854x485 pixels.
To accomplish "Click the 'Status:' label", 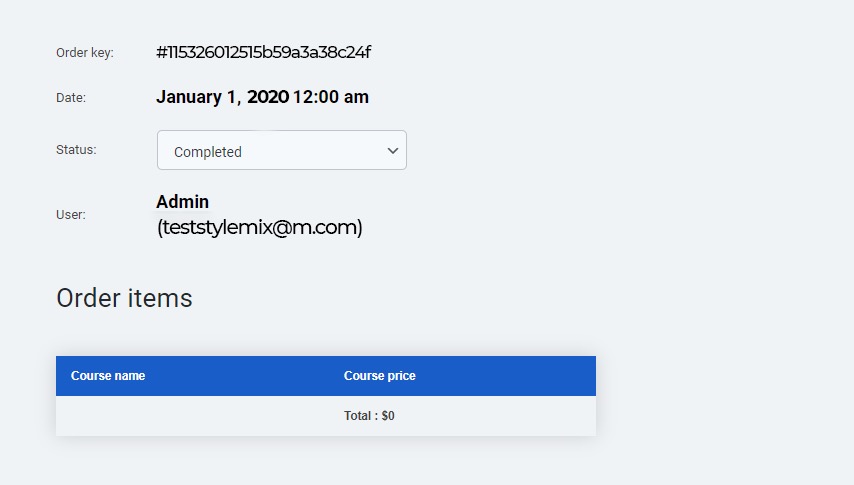I will tap(76, 150).
